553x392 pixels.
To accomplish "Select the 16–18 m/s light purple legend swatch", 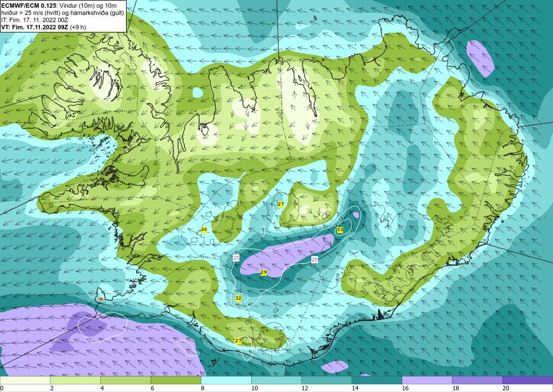I will pyautogui.click(x=427, y=380).
